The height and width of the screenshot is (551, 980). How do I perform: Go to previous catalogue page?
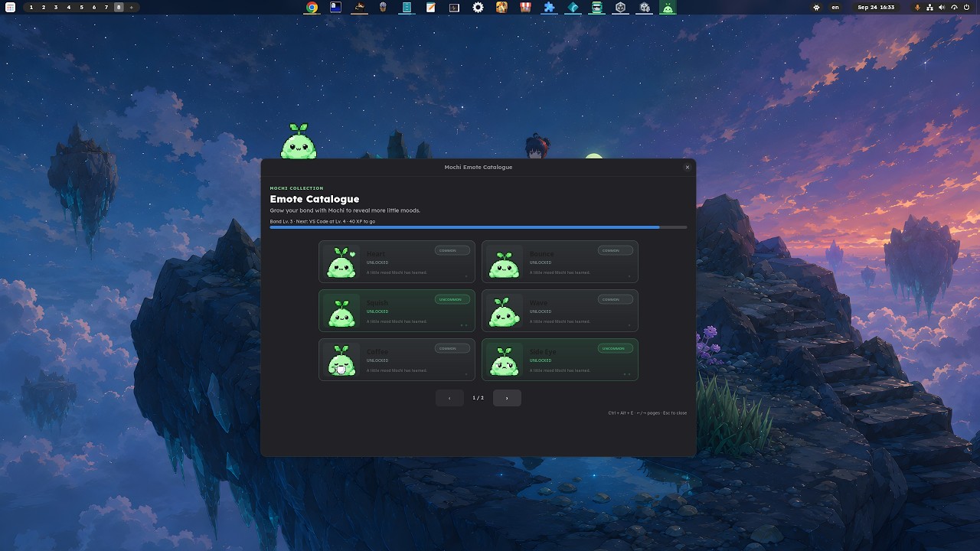449,398
